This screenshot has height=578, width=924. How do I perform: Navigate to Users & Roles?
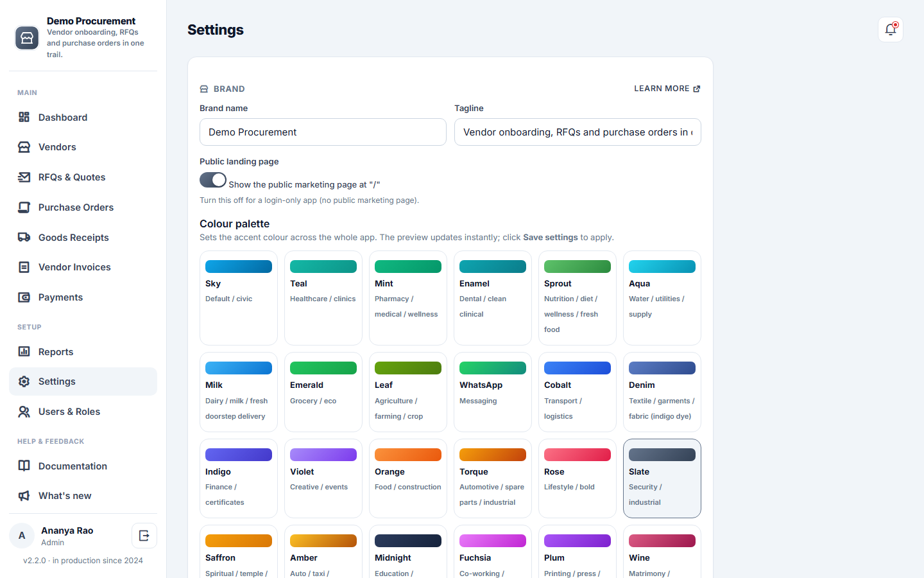83,412
